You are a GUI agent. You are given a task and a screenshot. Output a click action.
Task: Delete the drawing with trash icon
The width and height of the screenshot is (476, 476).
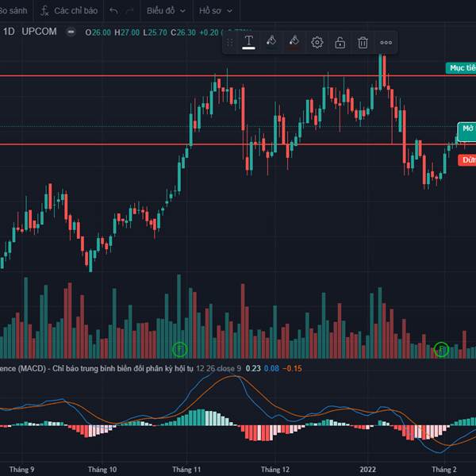coord(363,43)
